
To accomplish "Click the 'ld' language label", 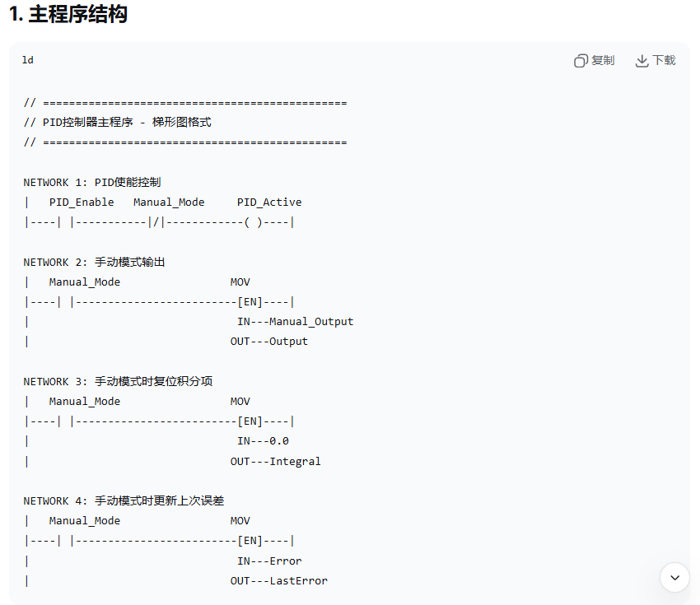I will click(28, 60).
